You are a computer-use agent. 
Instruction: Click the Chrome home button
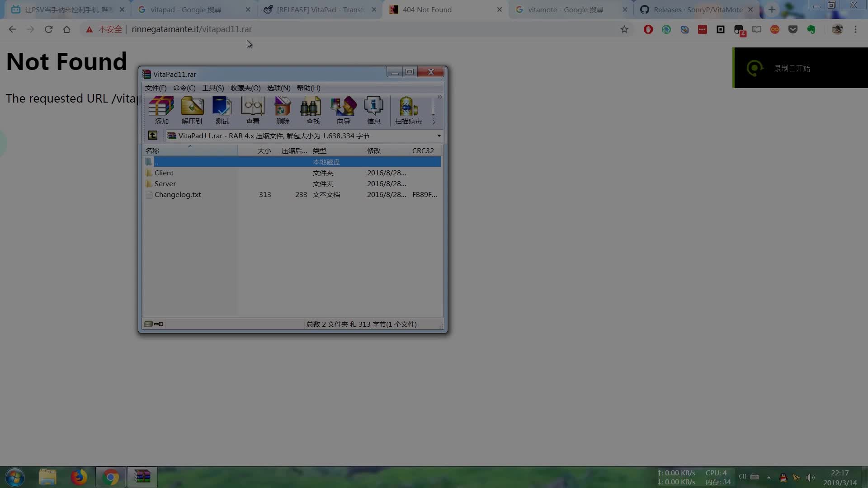66,29
